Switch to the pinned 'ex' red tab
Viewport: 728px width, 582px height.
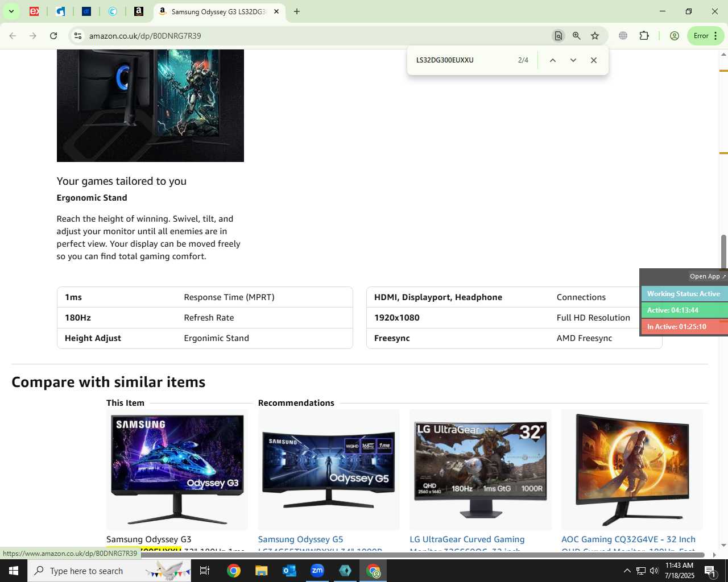point(34,11)
